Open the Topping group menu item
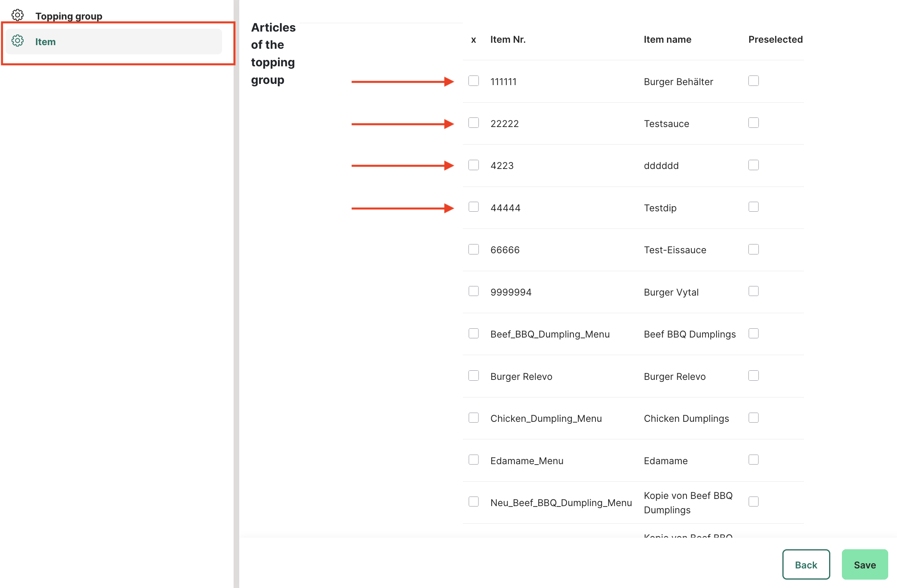The height and width of the screenshot is (588, 897). click(x=69, y=16)
